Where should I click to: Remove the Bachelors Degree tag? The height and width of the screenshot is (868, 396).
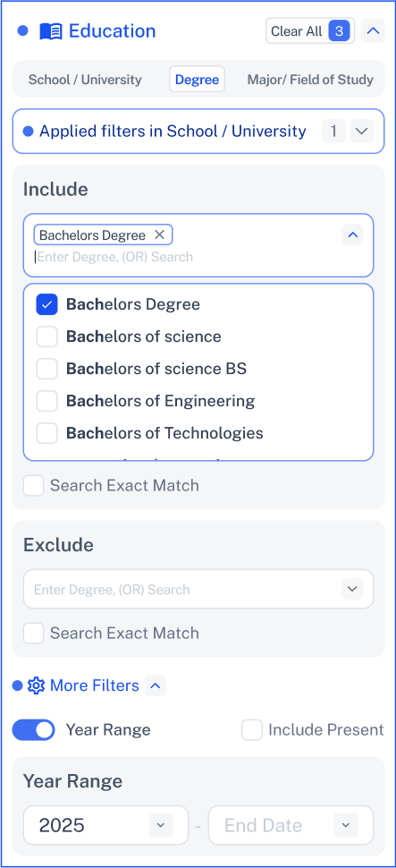(159, 235)
